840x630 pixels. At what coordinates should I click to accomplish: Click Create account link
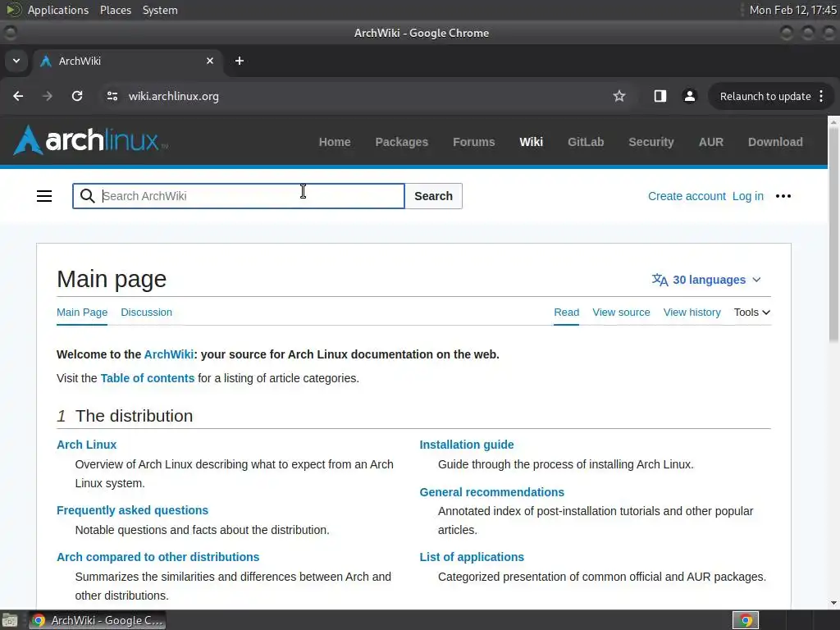click(x=687, y=196)
